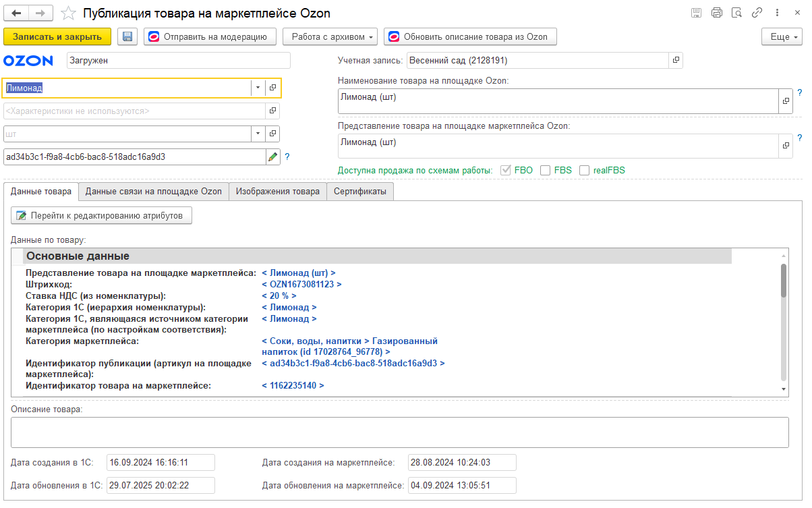Click the copy link chain icon

(x=757, y=13)
